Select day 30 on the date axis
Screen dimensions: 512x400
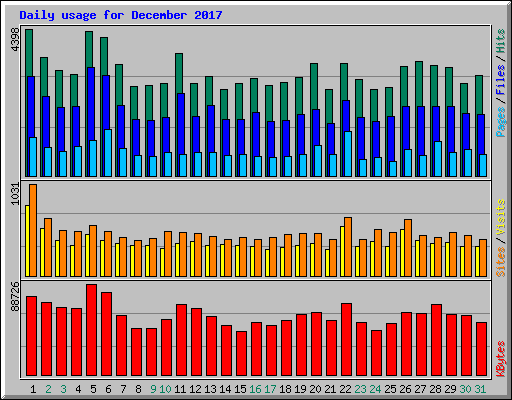pyautogui.click(x=465, y=389)
